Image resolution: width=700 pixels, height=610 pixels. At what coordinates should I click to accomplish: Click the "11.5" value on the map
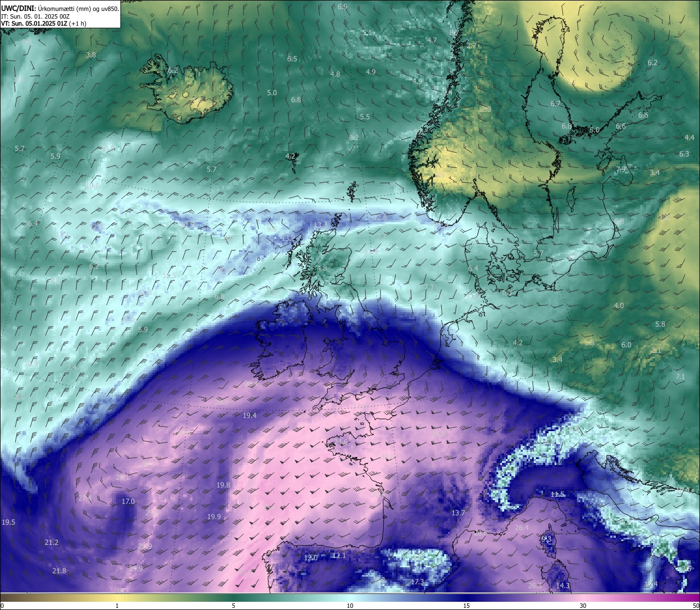(557, 495)
